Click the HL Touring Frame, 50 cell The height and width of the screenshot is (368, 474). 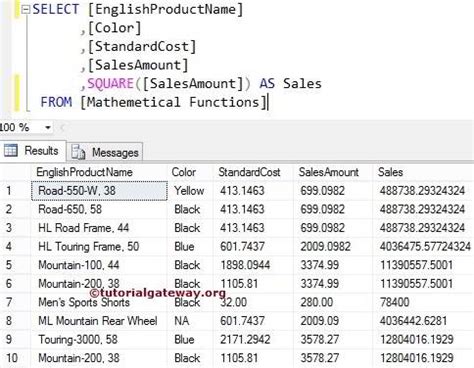(99, 247)
